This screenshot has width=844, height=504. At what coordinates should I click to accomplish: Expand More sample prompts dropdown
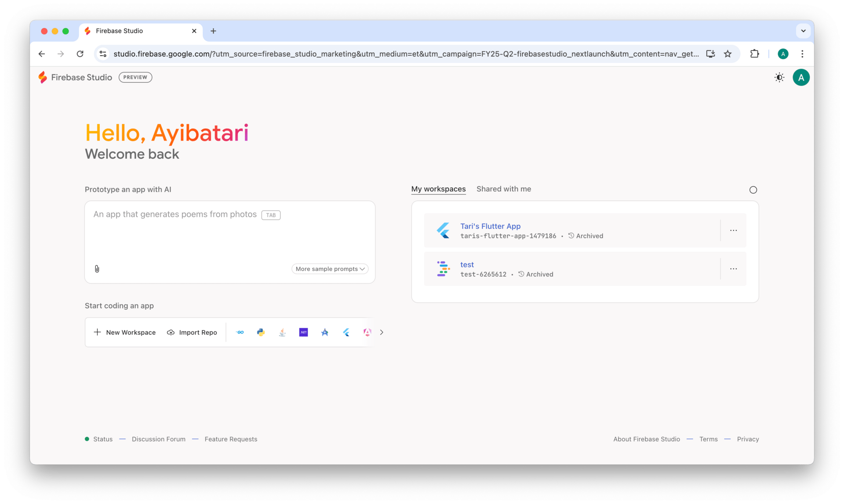click(x=330, y=269)
